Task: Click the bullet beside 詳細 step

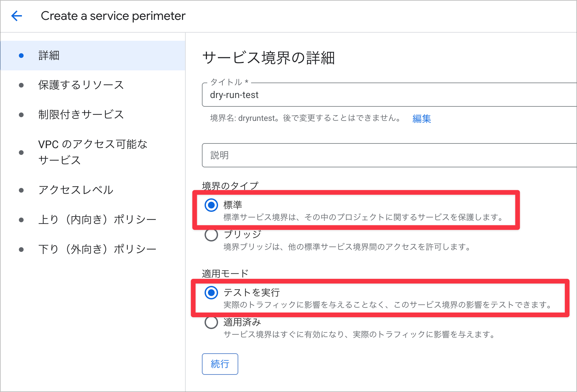Action: pos(21,56)
